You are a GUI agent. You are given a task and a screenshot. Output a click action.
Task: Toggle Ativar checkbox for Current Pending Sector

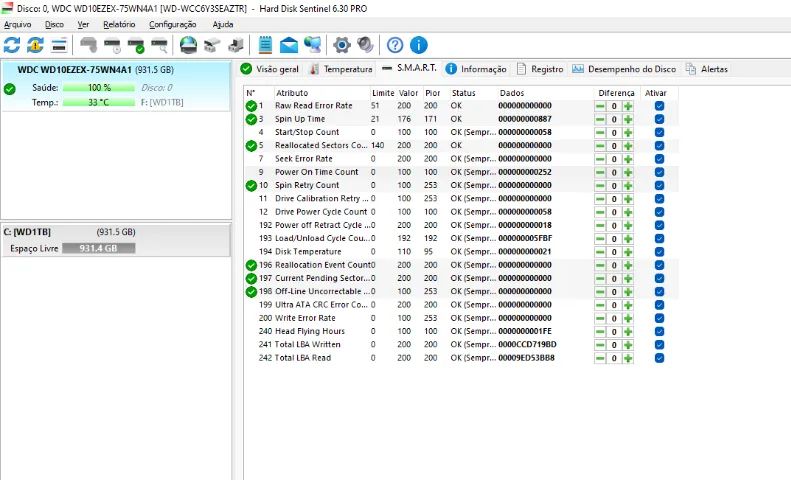(659, 278)
